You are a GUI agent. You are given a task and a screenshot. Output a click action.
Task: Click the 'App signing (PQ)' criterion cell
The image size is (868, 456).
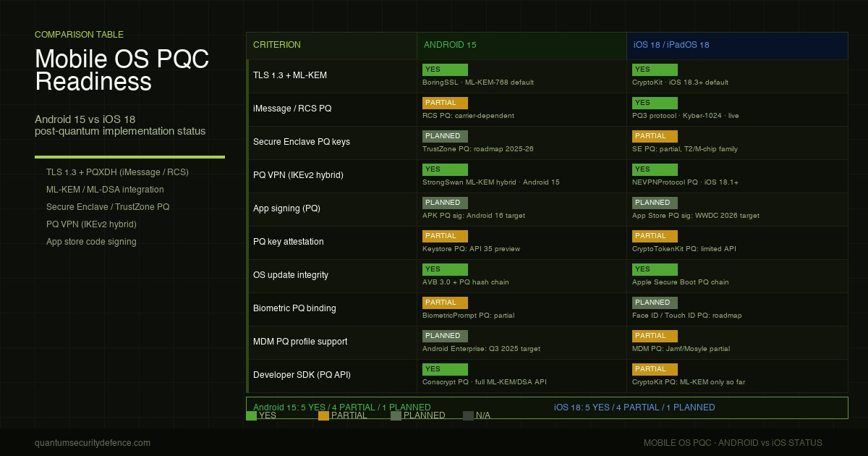coord(331,208)
